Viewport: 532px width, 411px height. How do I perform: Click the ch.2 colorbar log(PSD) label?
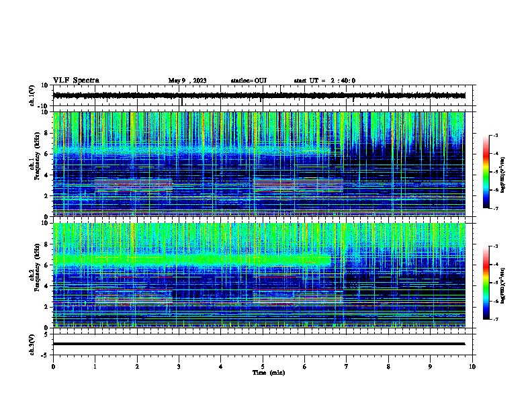503,285
